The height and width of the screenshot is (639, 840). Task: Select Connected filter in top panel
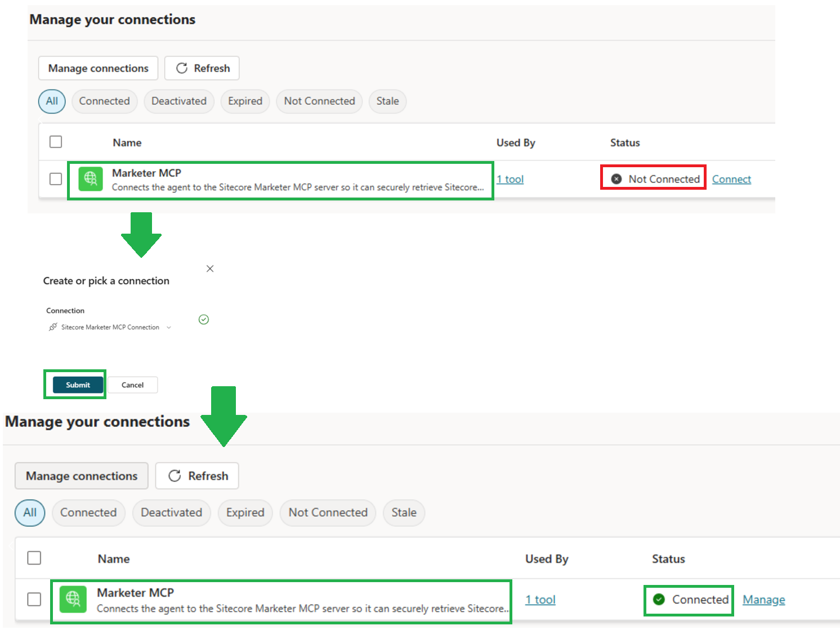104,101
